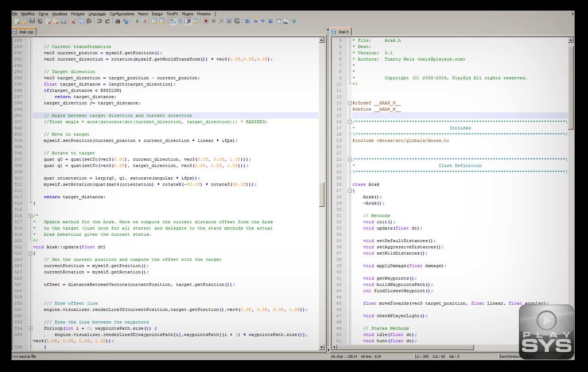Click down arrow of Arak.cpp scrollbar
This screenshot has width=588, height=372.
[x=322, y=348]
